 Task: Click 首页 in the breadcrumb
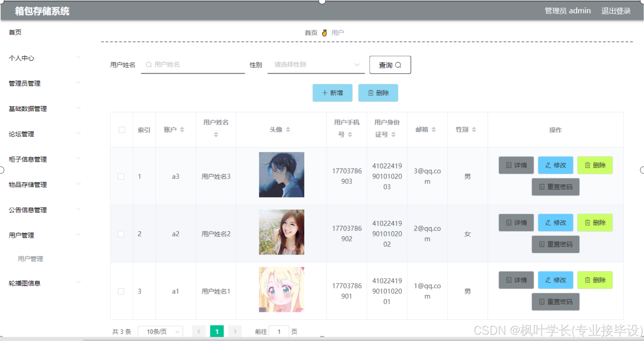(x=311, y=33)
